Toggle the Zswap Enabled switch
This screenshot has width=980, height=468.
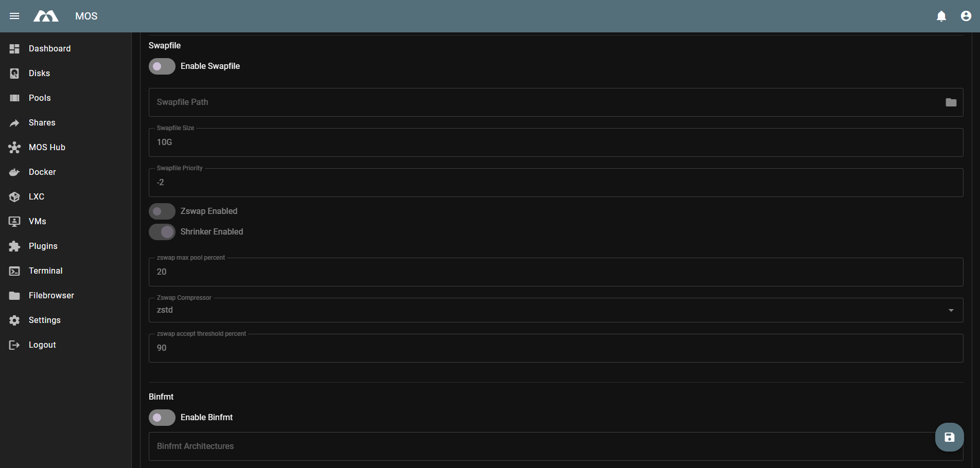click(x=162, y=211)
